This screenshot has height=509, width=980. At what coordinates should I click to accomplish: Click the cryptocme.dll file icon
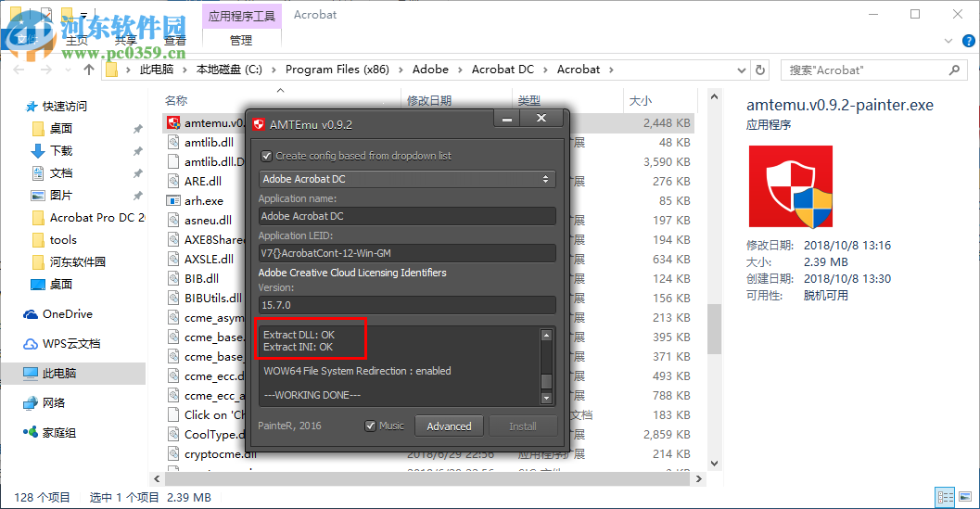pyautogui.click(x=173, y=454)
